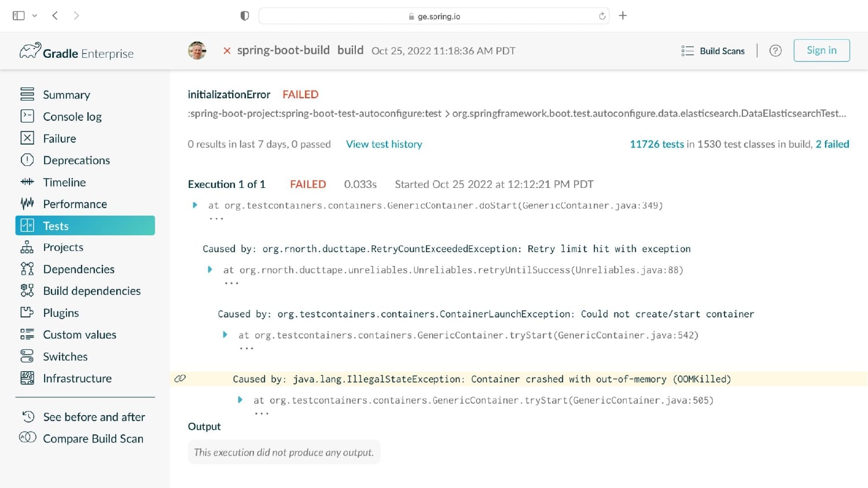The width and height of the screenshot is (868, 488).
Task: Click the DataElasticsearchTest class breadcrumb
Action: [x=649, y=113]
